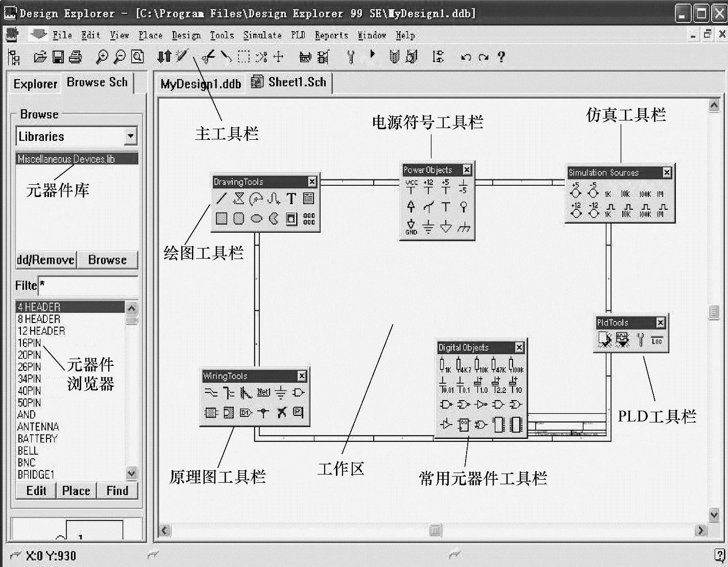Place a VCC power port from PowerObjects
This screenshot has width=728, height=567.
click(411, 187)
